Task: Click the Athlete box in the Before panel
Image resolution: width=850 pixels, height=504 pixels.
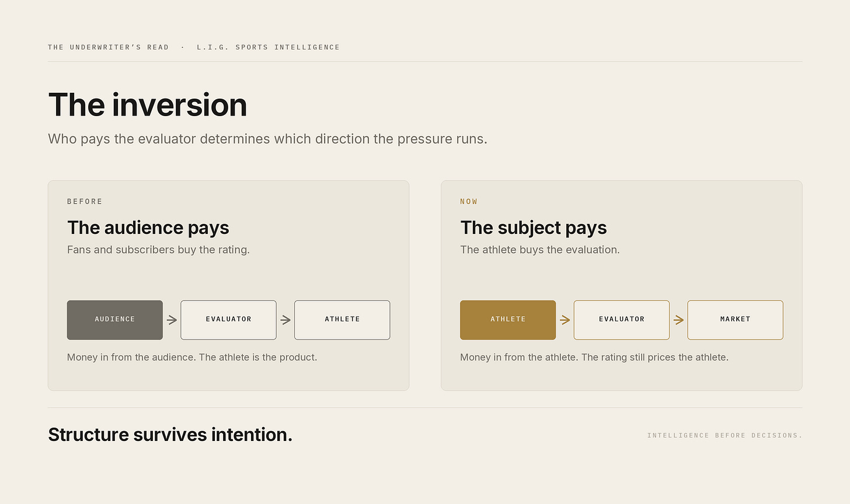Action: point(342,320)
